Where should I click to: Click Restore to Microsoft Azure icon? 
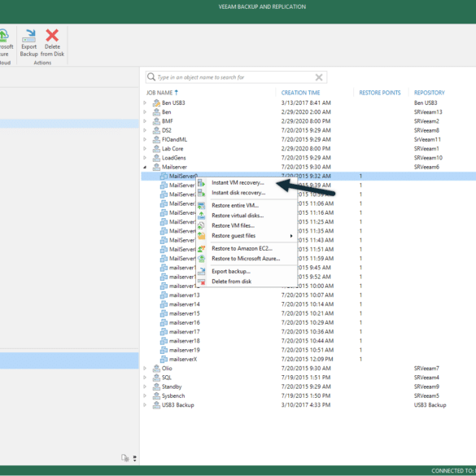pyautogui.click(x=201, y=259)
